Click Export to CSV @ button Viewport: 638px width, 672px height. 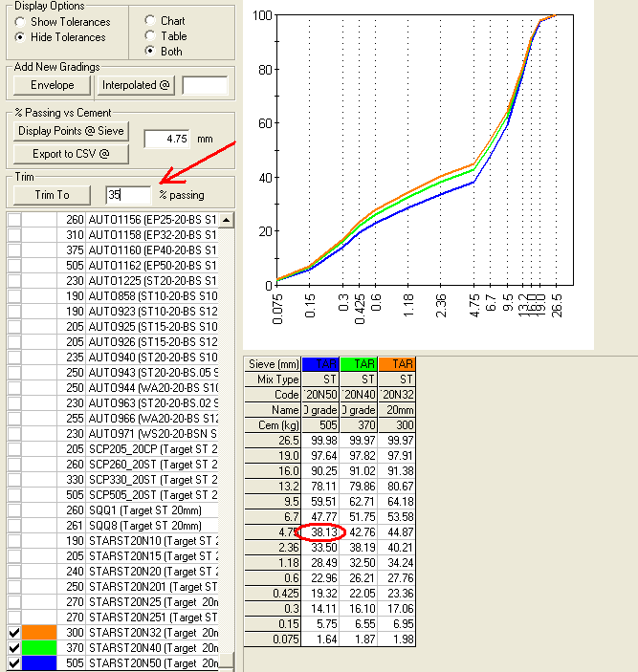point(71,153)
